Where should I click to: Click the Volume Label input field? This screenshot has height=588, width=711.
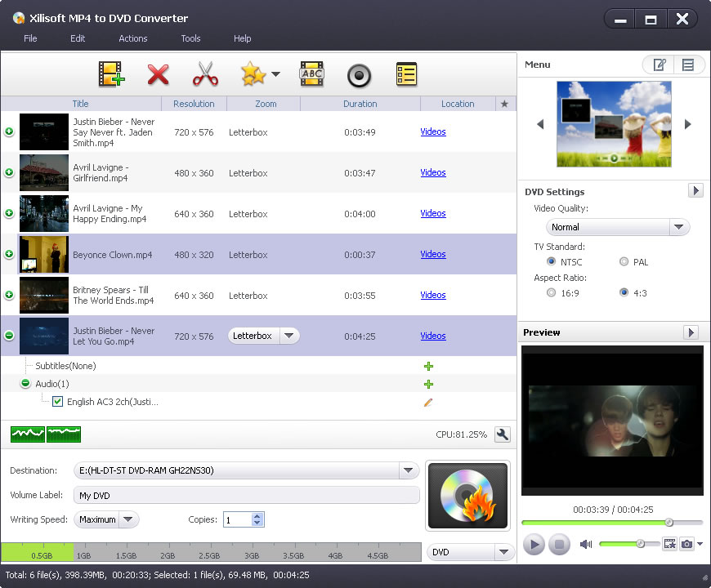pyautogui.click(x=246, y=496)
